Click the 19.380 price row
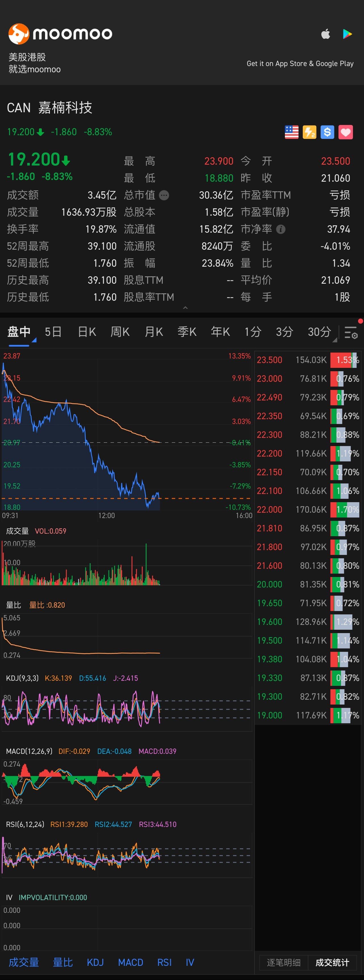Image resolution: width=364 pixels, height=980 pixels. 307,659
